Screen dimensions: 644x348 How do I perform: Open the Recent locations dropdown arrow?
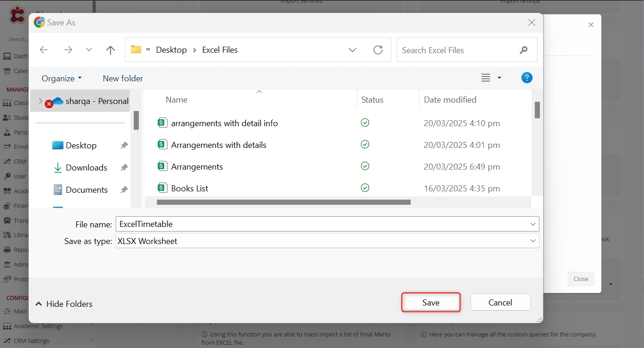[x=89, y=50]
